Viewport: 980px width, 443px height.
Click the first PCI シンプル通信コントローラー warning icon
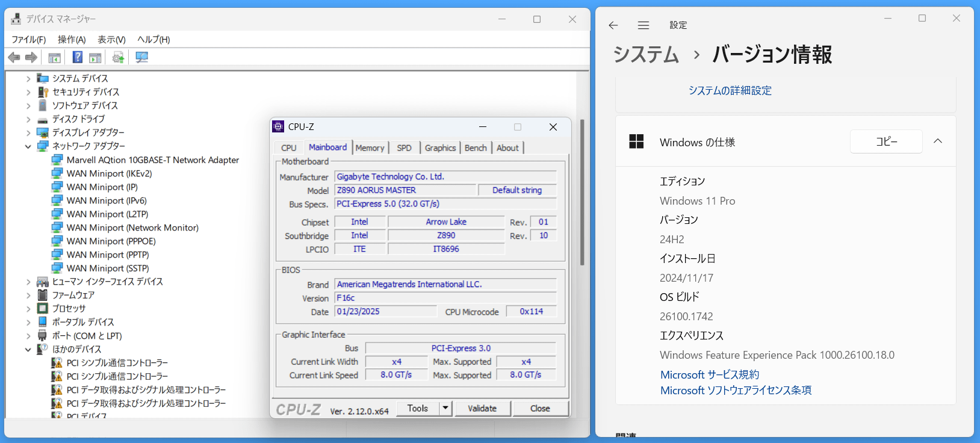[x=57, y=362]
